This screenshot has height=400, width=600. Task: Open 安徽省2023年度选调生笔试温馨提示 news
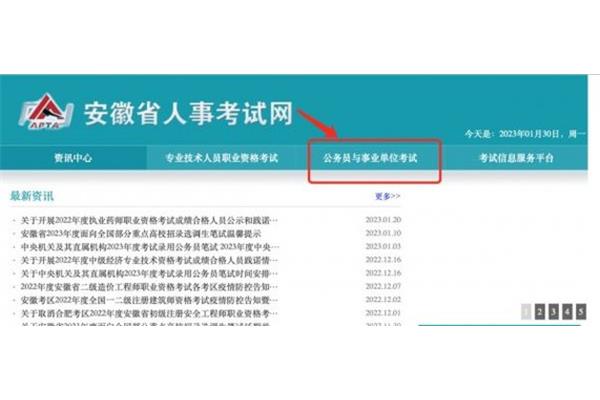(141, 233)
